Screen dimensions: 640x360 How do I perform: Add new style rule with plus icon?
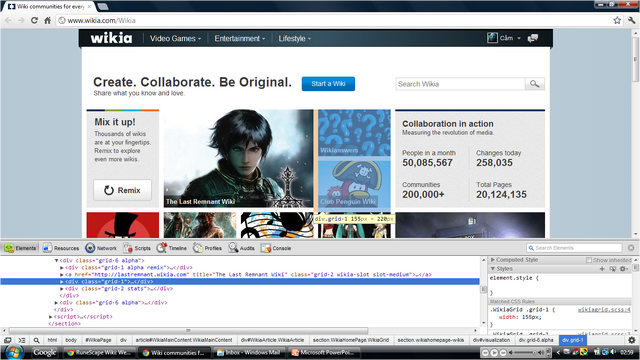coord(602,269)
